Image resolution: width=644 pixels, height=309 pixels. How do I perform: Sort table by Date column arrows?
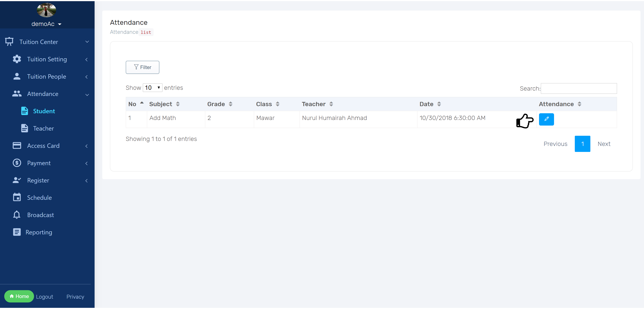click(x=439, y=104)
